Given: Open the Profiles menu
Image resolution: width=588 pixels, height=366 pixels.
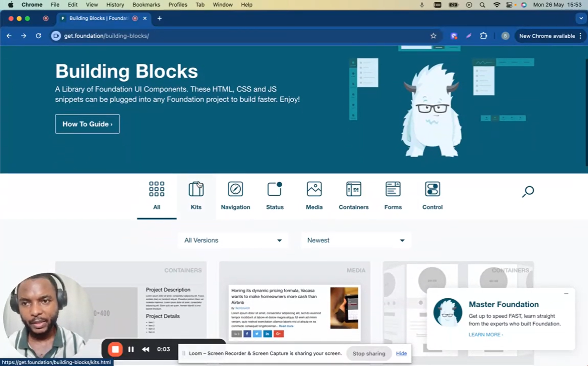Looking at the screenshot, I should 178,5.
